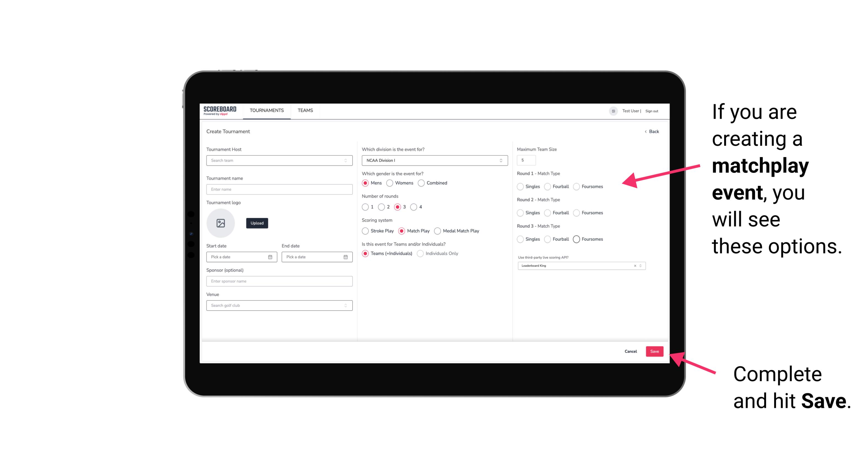The height and width of the screenshot is (467, 868).
Task: Click the user profile icon top right
Action: coord(612,111)
